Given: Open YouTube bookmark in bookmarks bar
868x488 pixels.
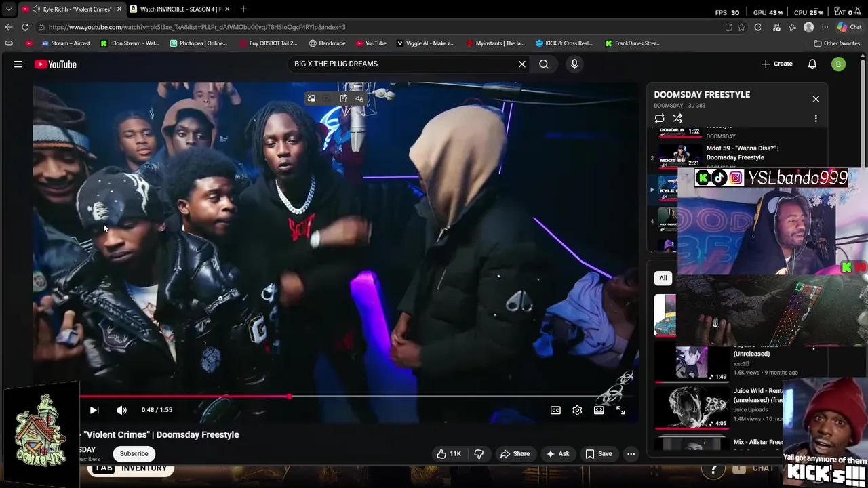Looking at the screenshot, I should (371, 43).
